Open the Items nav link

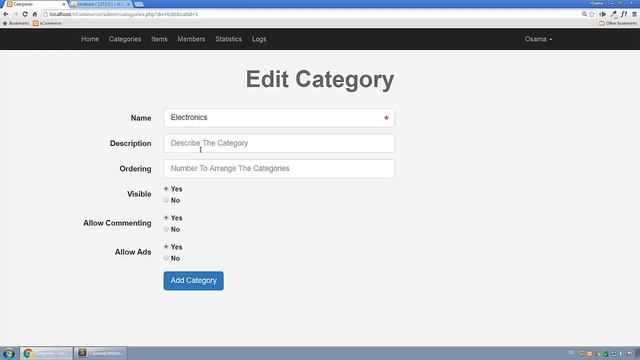point(159,39)
